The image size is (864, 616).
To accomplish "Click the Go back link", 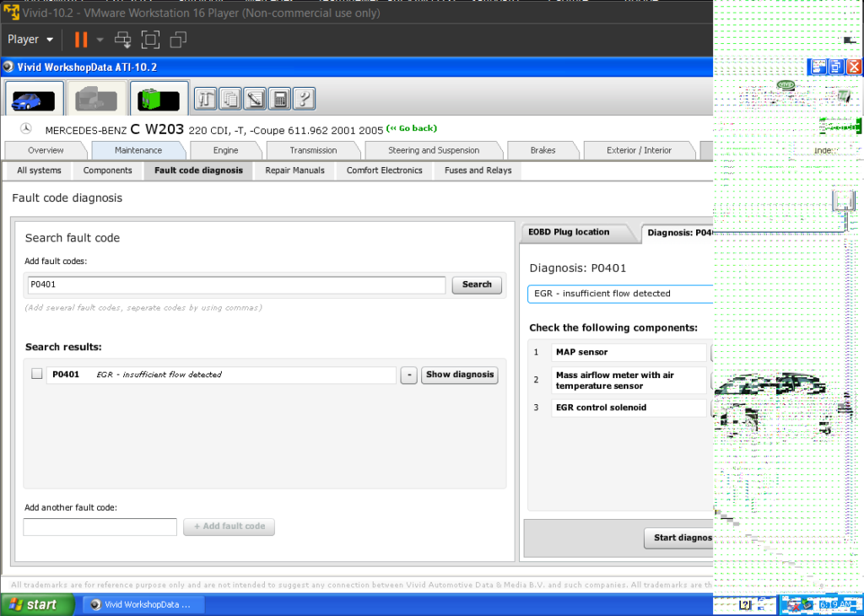I will (412, 128).
